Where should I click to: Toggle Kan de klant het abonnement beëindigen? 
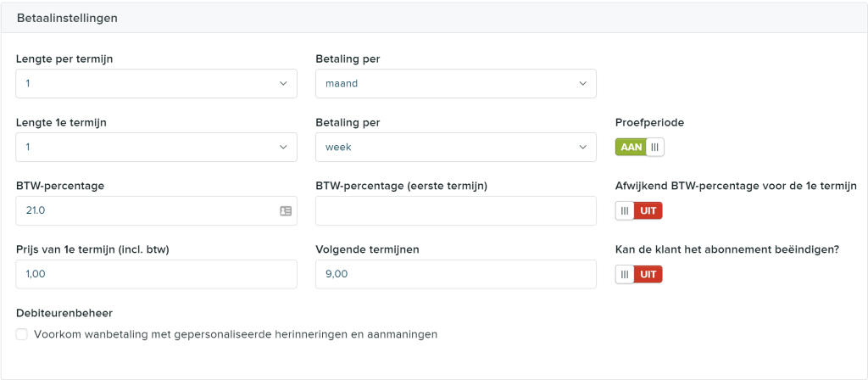click(x=639, y=275)
